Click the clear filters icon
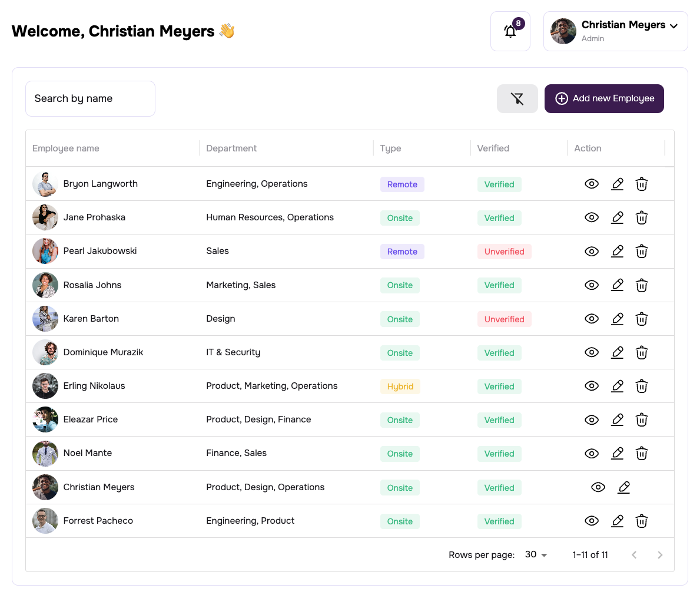 point(517,98)
